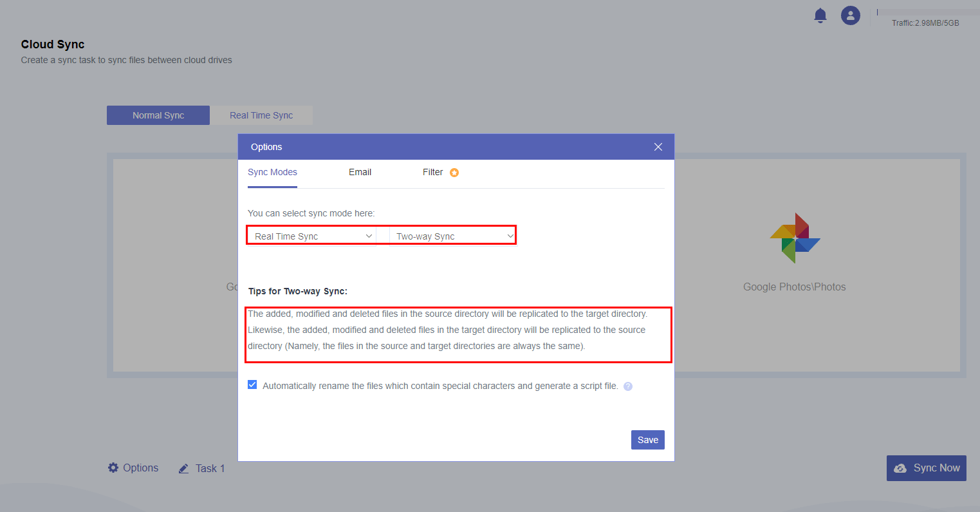This screenshot has width=980, height=512.
Task: Switch to the Email tab
Action: tap(360, 173)
